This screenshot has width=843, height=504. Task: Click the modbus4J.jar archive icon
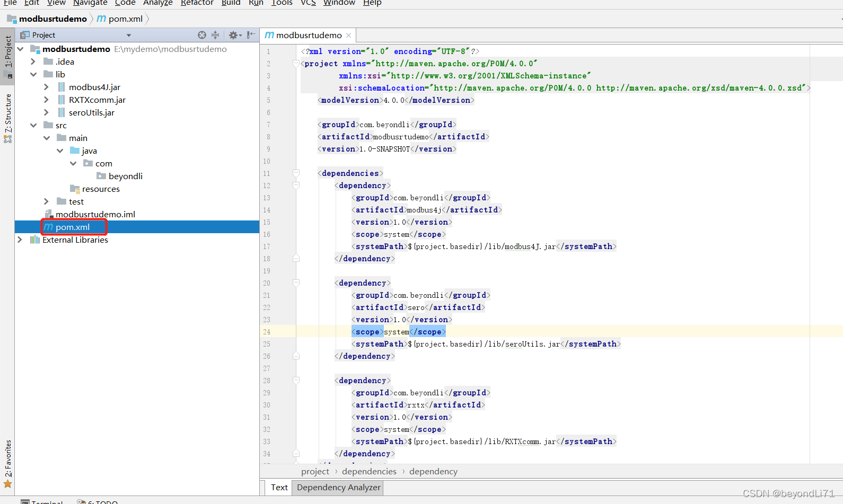tap(62, 87)
